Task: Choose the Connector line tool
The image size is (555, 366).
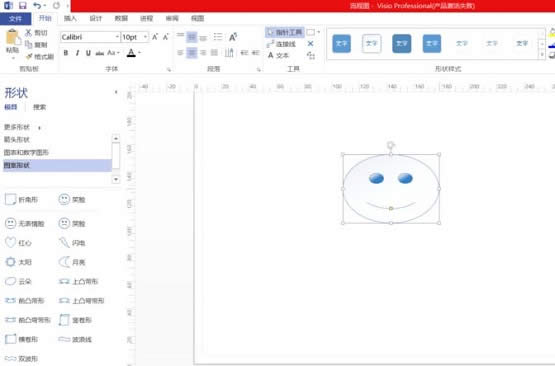Action: tap(281, 44)
